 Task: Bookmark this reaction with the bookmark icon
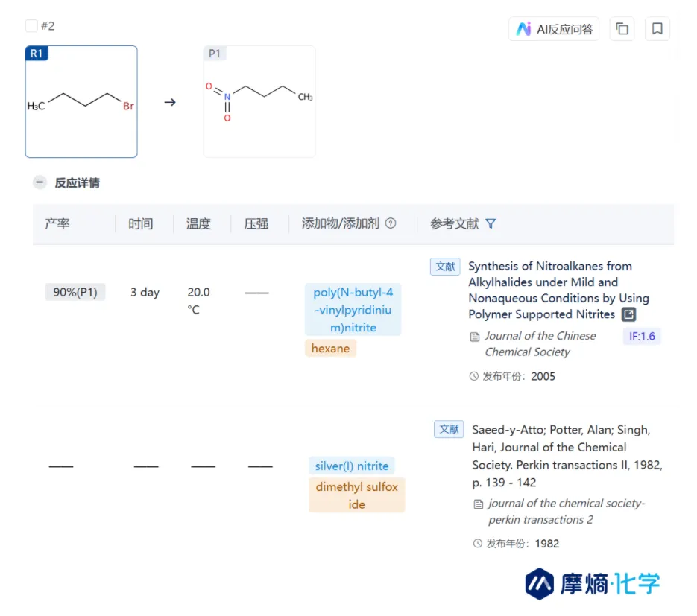click(x=657, y=29)
